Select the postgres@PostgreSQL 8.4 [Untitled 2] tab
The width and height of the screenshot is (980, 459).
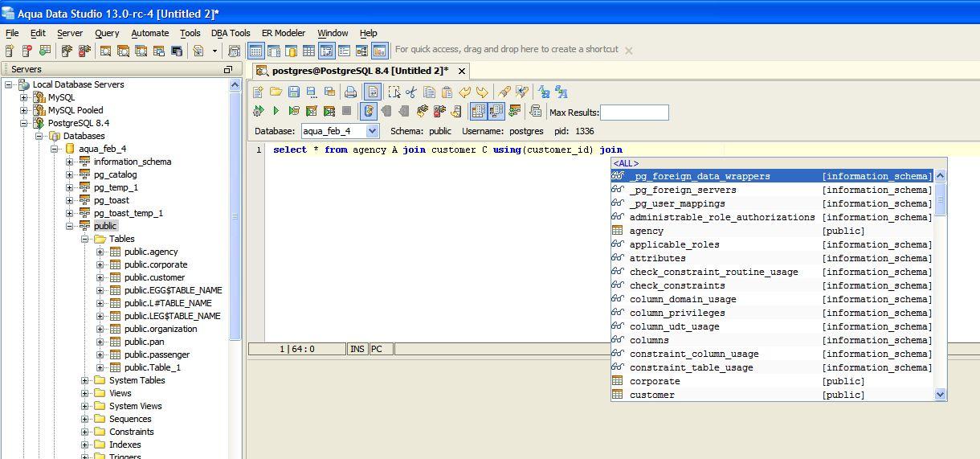[360, 71]
